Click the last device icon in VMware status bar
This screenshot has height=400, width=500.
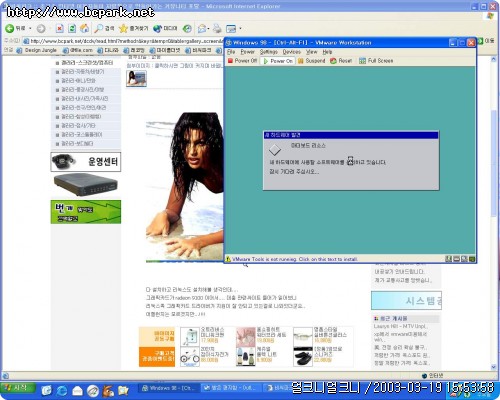472,259
